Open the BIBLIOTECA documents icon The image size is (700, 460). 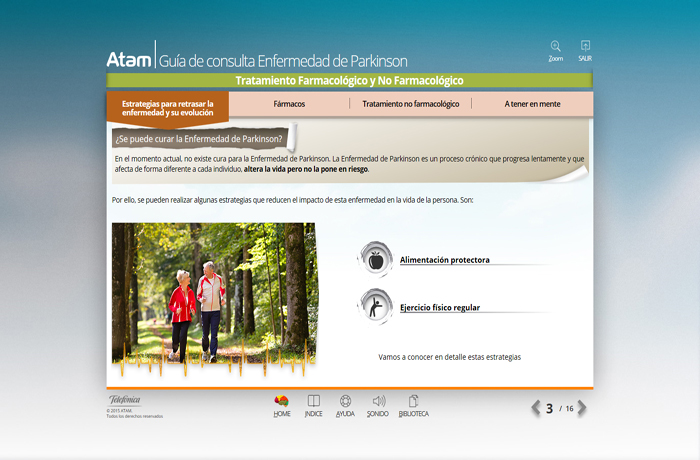point(413,401)
